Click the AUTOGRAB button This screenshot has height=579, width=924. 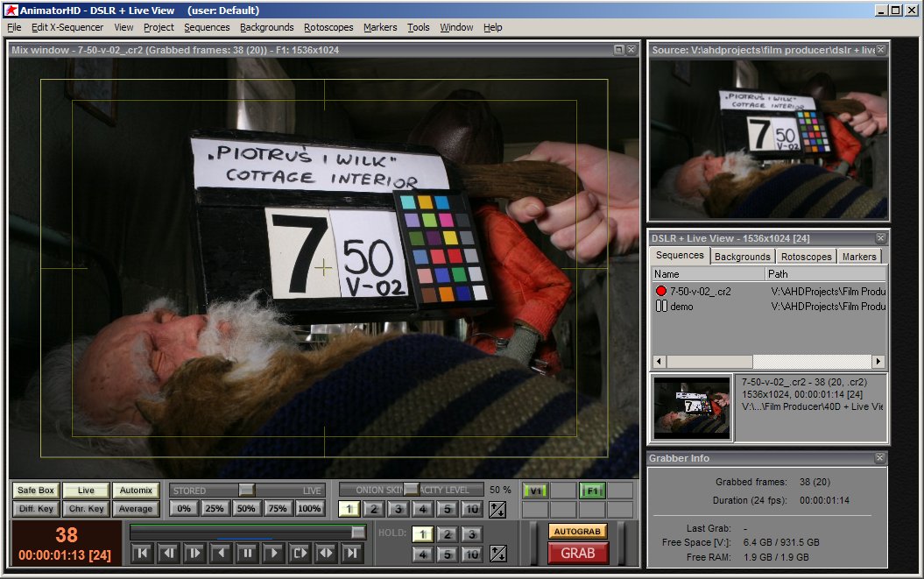[577, 532]
